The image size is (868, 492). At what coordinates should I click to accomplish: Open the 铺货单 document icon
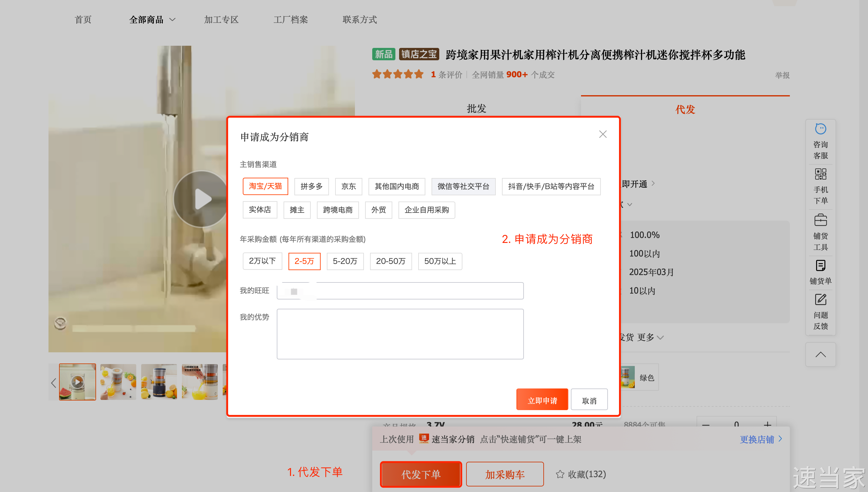(x=820, y=265)
